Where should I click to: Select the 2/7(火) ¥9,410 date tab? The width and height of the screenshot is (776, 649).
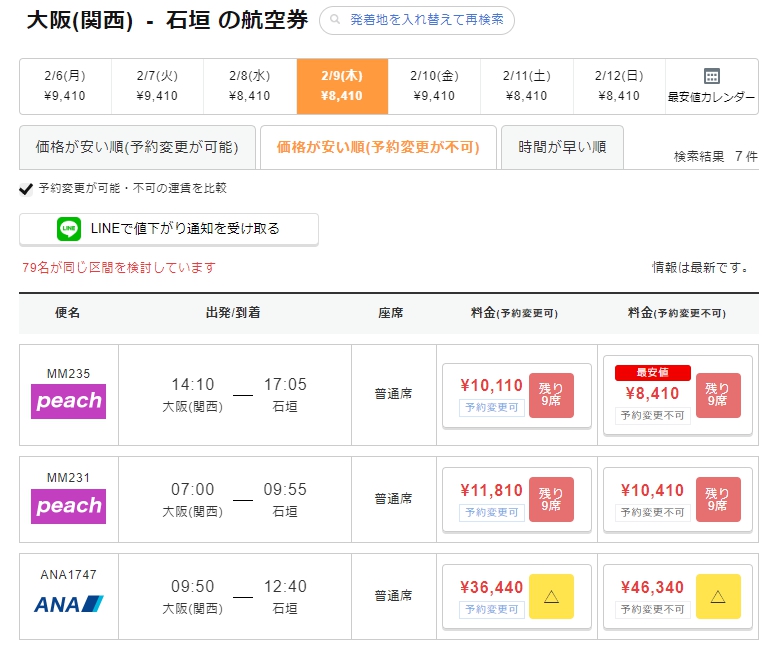pos(157,86)
